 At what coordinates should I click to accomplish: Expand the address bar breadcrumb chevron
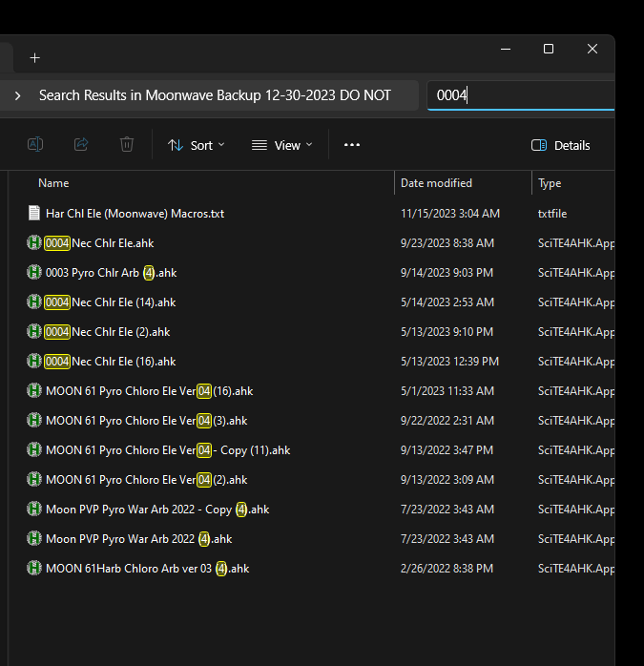point(17,95)
